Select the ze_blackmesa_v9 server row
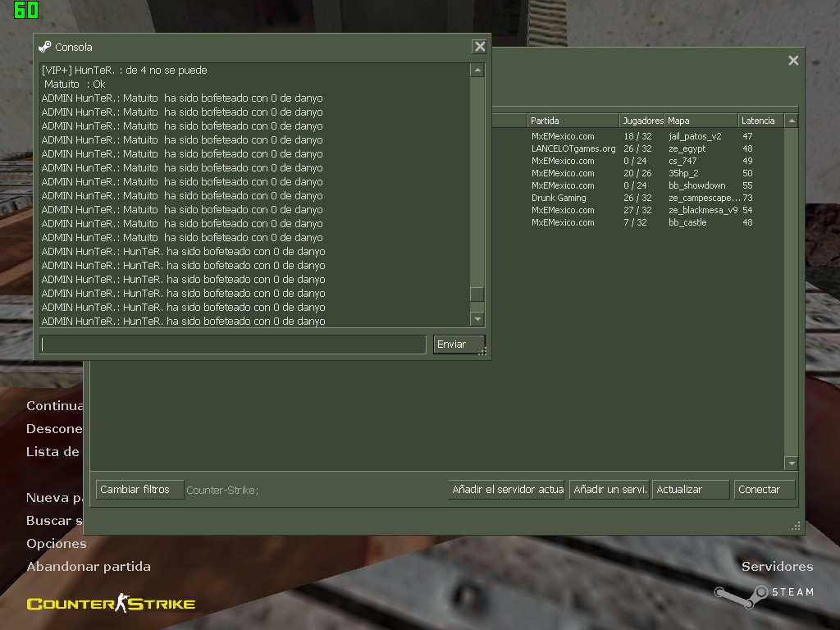Image resolution: width=840 pixels, height=630 pixels. (637, 210)
